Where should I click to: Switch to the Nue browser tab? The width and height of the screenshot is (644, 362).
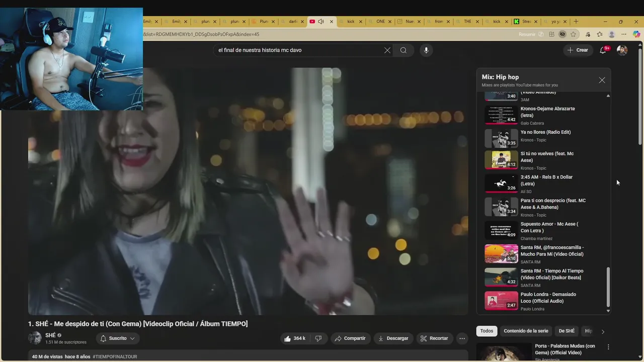click(410, 22)
